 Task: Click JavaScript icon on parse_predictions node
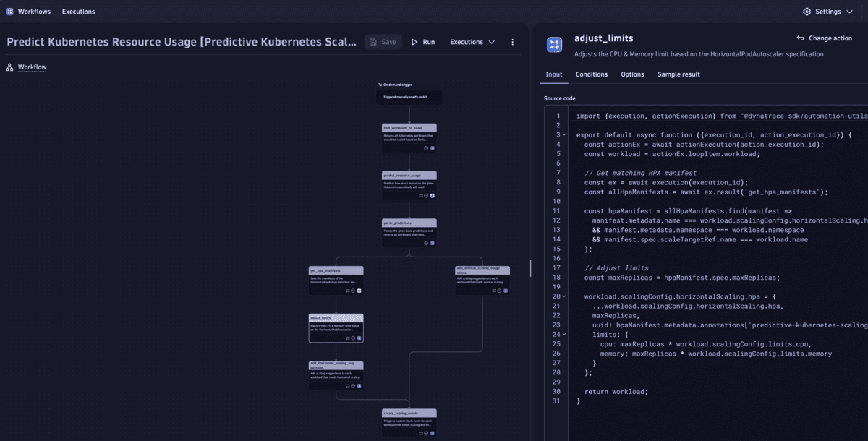(433, 243)
